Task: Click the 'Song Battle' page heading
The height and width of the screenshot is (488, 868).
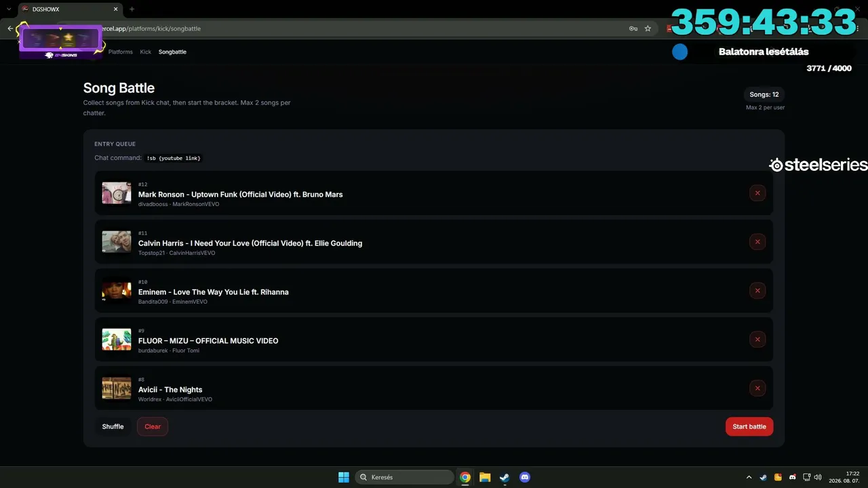Action: pos(119,88)
